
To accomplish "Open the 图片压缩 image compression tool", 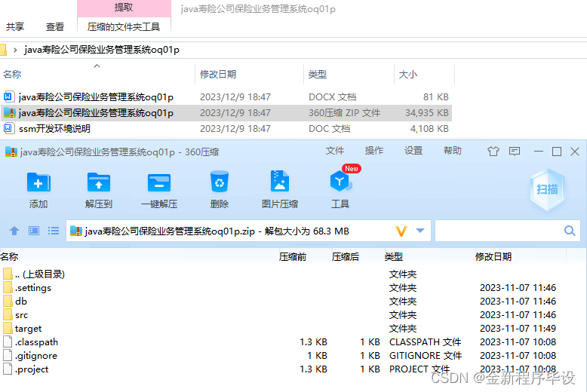I will pyautogui.click(x=280, y=182).
